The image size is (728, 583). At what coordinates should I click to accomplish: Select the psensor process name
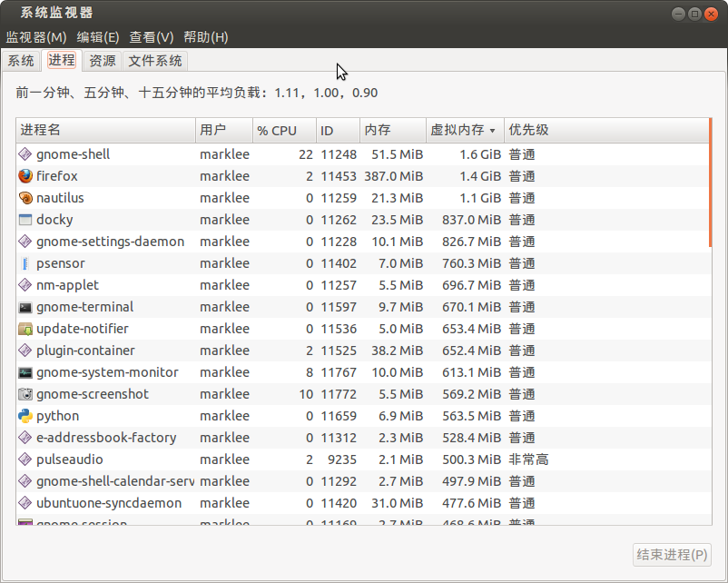point(61,263)
